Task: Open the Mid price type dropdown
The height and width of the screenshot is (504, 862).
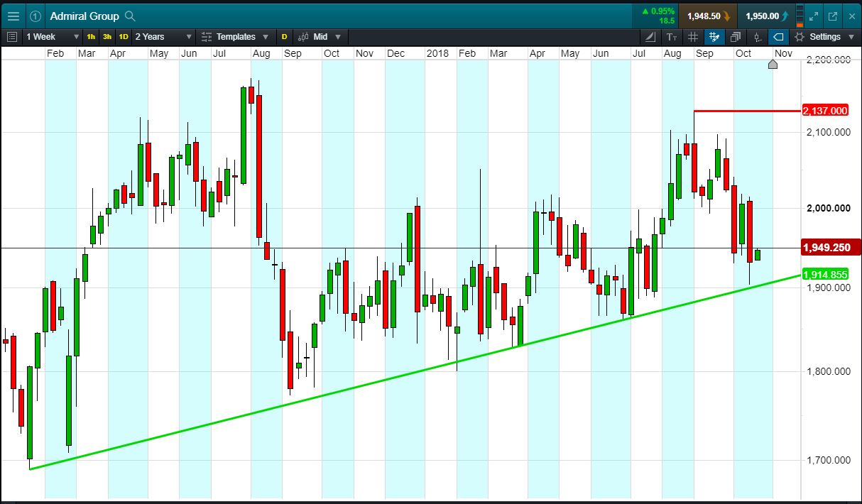Action: (x=320, y=37)
